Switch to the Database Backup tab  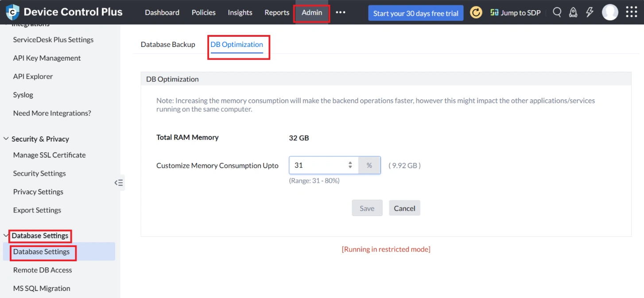point(168,45)
